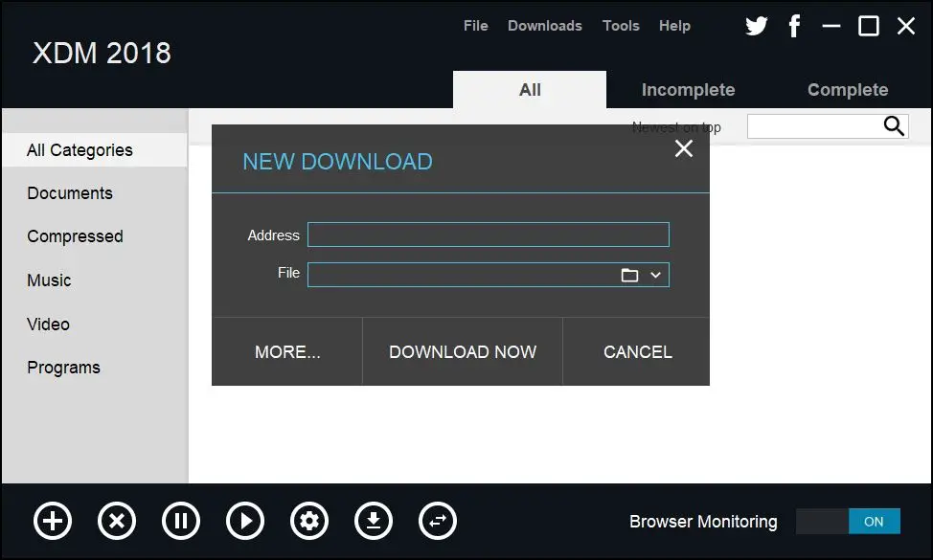Click the video downloader arrow icon
This screenshot has width=933, height=560.
[x=374, y=522]
